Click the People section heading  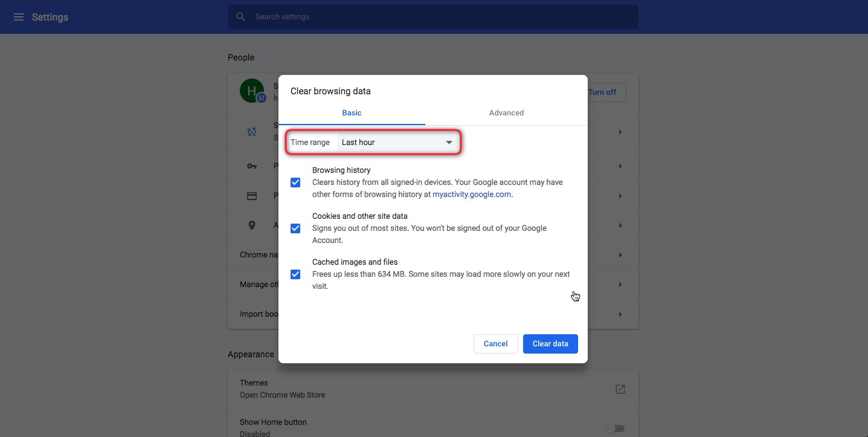coord(241,57)
